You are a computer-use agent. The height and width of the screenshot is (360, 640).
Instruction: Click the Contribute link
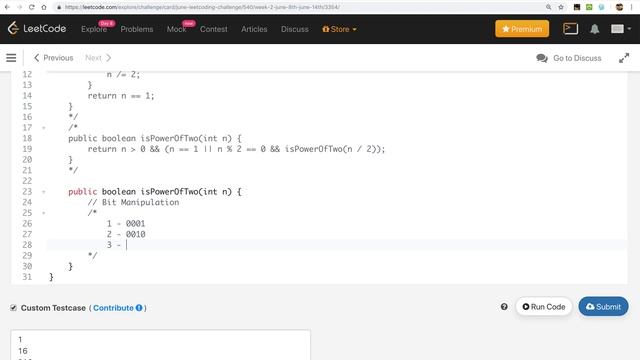coord(113,308)
